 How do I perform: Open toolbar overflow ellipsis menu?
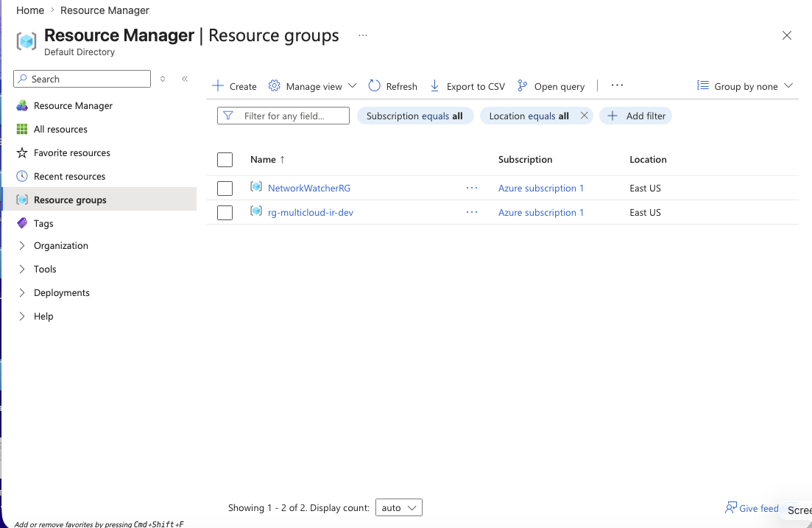pos(617,85)
